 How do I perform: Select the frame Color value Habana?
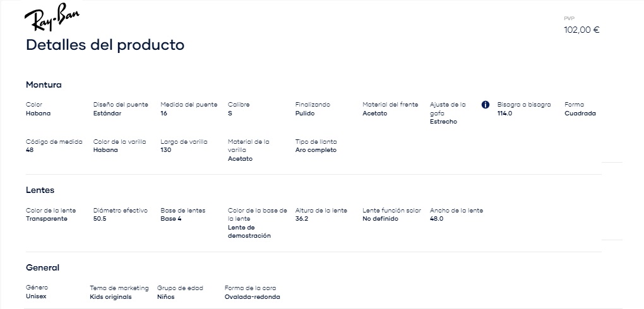point(38,114)
